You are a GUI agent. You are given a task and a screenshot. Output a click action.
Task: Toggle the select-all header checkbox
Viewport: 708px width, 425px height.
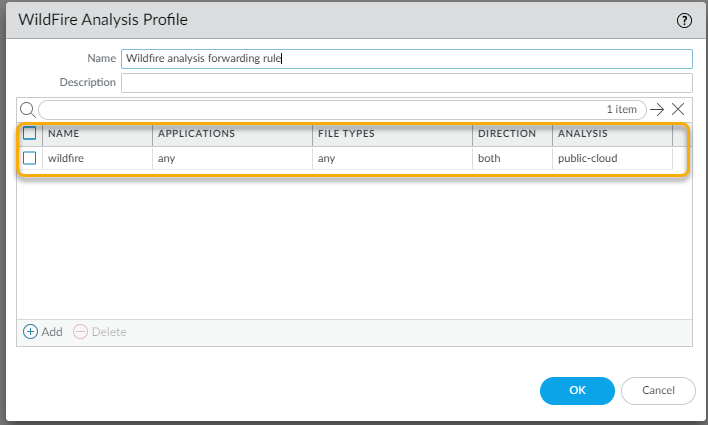(30, 133)
